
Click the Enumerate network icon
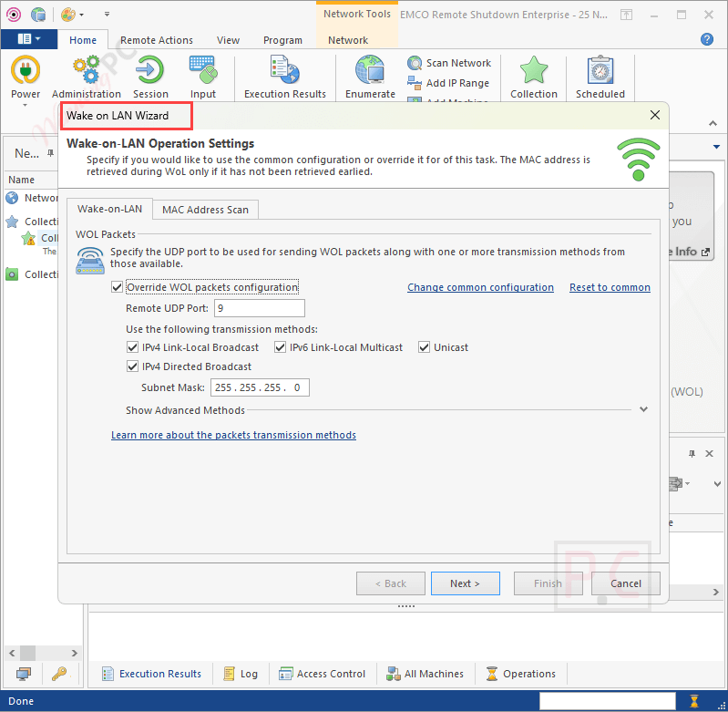(370, 69)
